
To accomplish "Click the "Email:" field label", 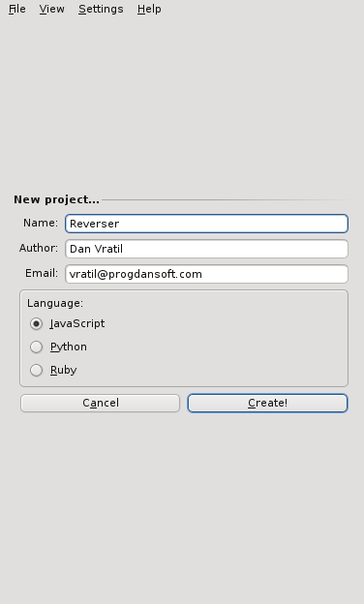I will (x=42, y=273).
